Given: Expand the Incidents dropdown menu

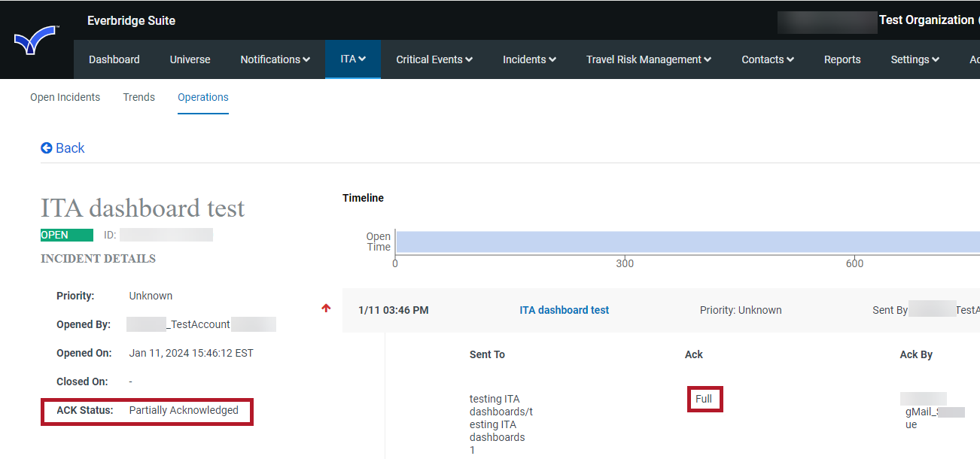Looking at the screenshot, I should (530, 59).
